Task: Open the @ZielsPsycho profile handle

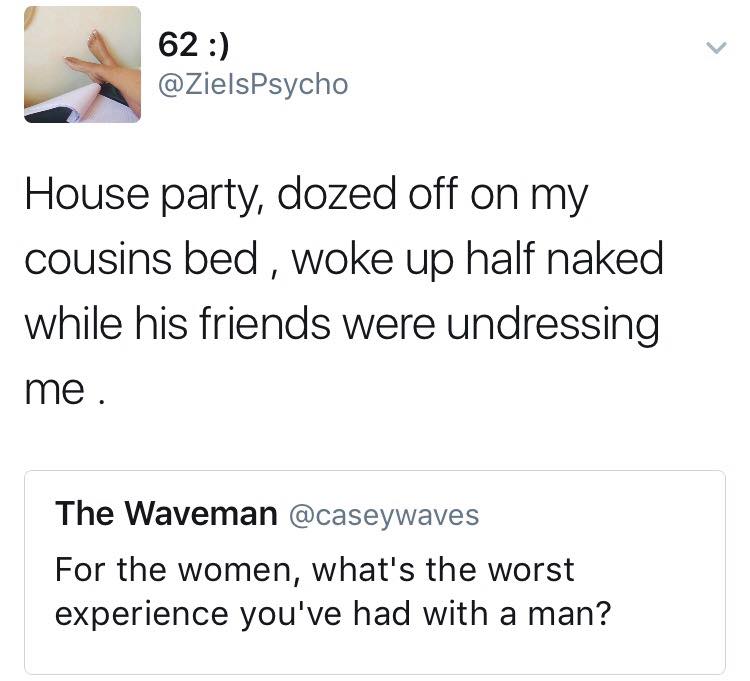Action: (x=253, y=85)
